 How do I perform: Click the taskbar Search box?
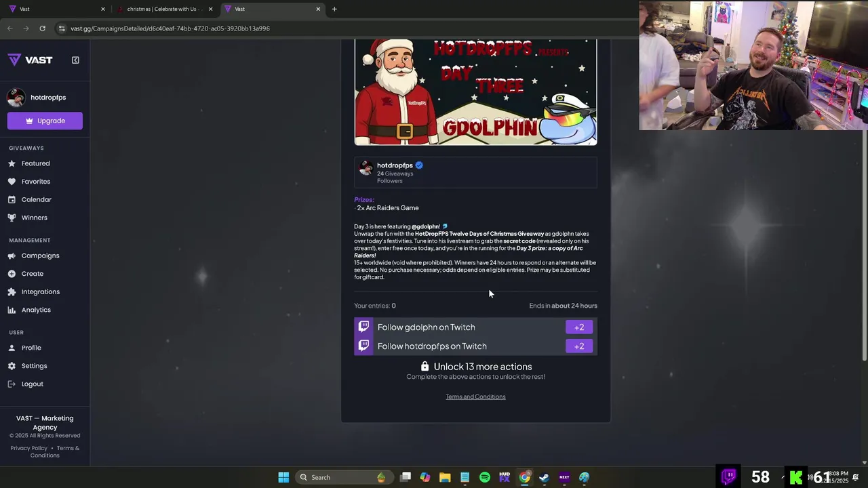[x=343, y=477]
